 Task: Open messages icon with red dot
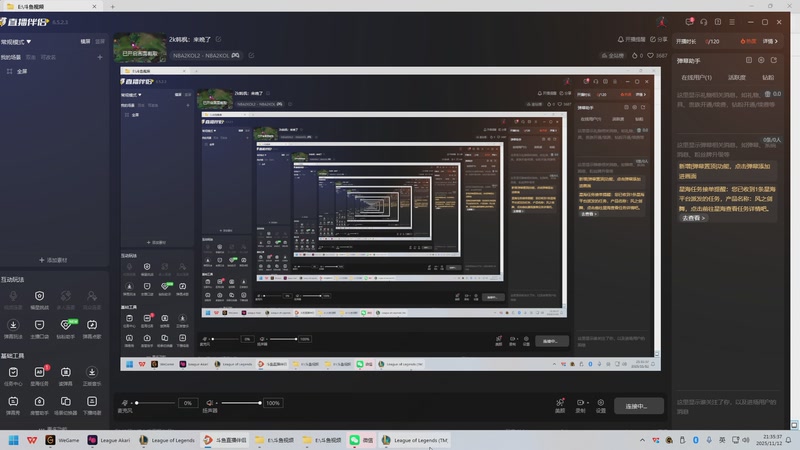(689, 22)
